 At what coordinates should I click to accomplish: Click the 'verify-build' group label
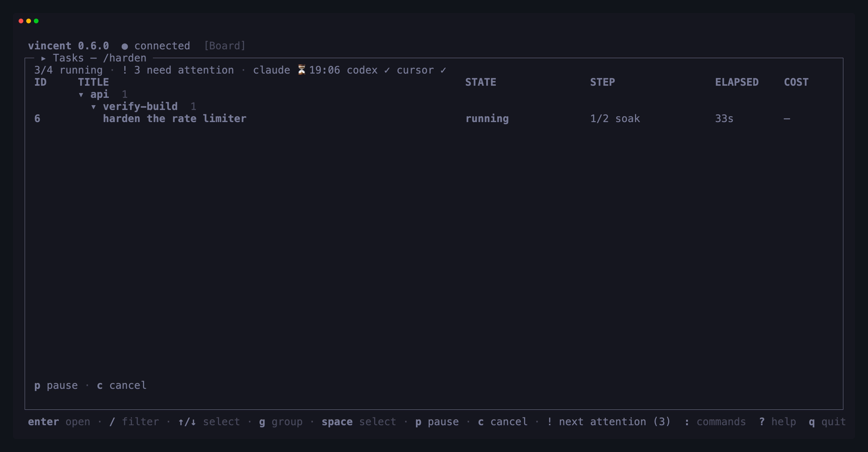(140, 107)
